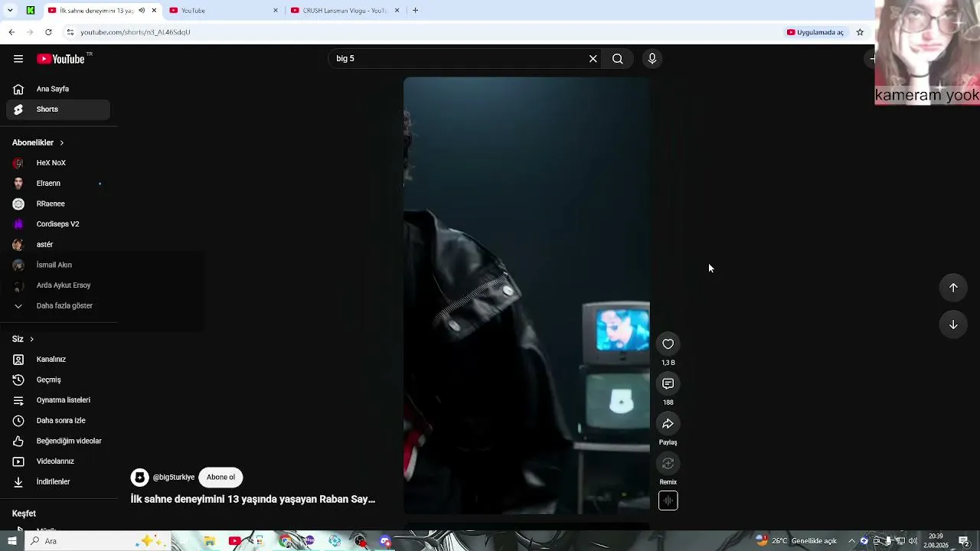Open the HeX NoX subscription channel
980x551 pixels.
point(58,163)
